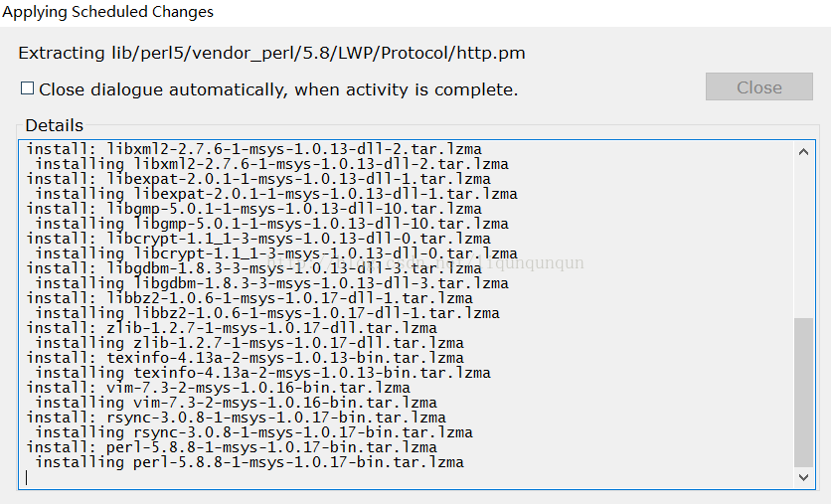The image size is (831, 504).
Task: Click the empty scrollbar track above thumb
Action: tap(803, 239)
